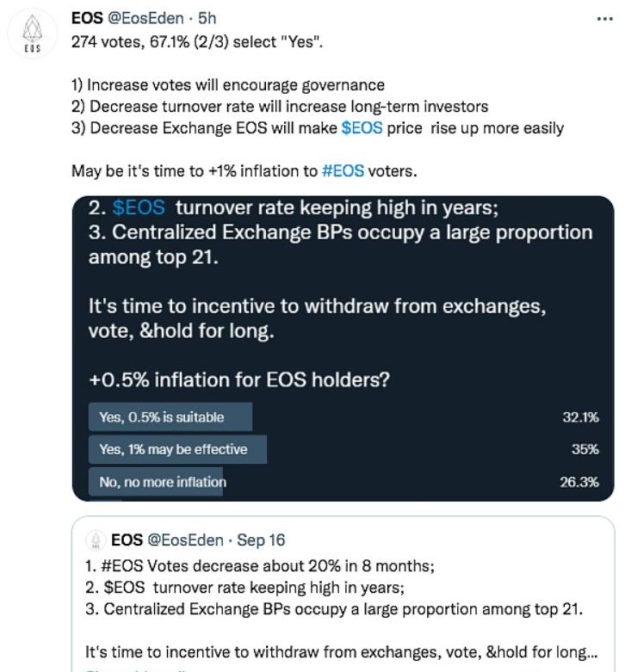This screenshot has height=672, width=631.
Task: Click the '274 votes, 67.1%' tweet text
Action: tap(198, 41)
